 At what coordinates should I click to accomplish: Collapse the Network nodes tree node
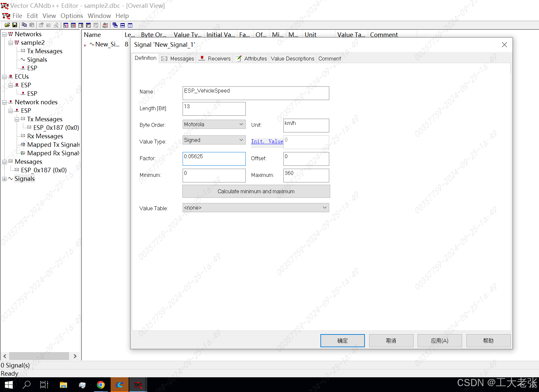point(4,102)
